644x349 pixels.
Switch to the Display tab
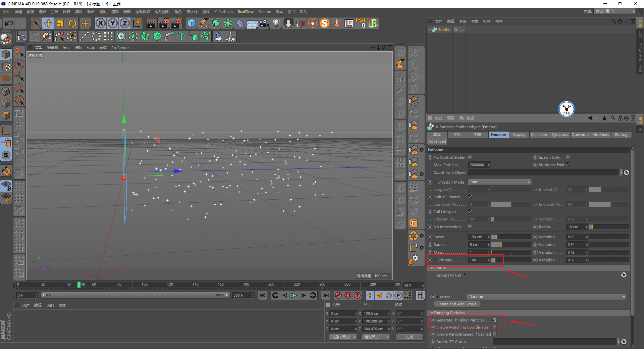519,135
